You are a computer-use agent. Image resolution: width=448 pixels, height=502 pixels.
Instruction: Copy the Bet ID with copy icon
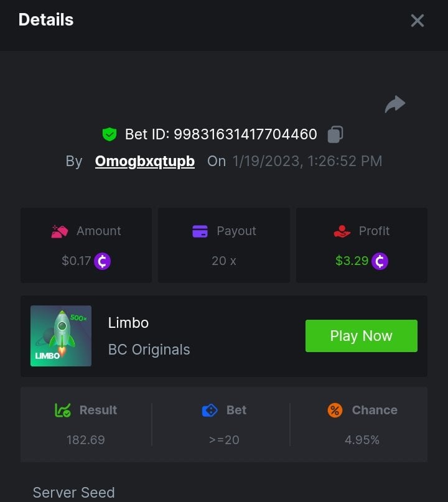335,134
